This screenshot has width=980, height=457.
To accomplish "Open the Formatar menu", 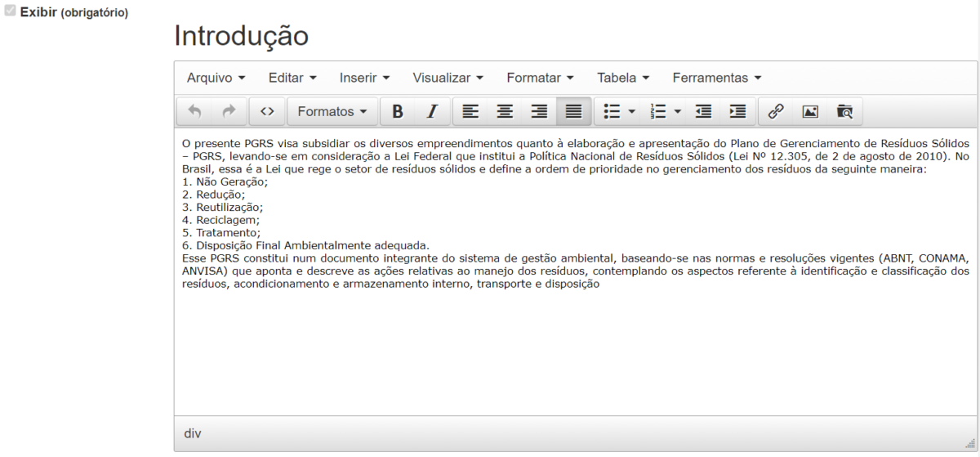I will (x=540, y=78).
